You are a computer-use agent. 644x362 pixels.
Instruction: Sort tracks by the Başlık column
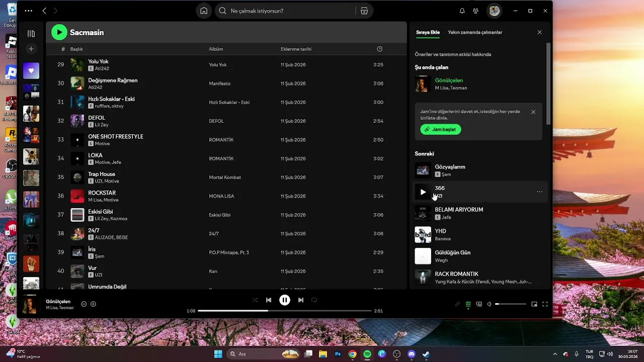pyautogui.click(x=76, y=49)
